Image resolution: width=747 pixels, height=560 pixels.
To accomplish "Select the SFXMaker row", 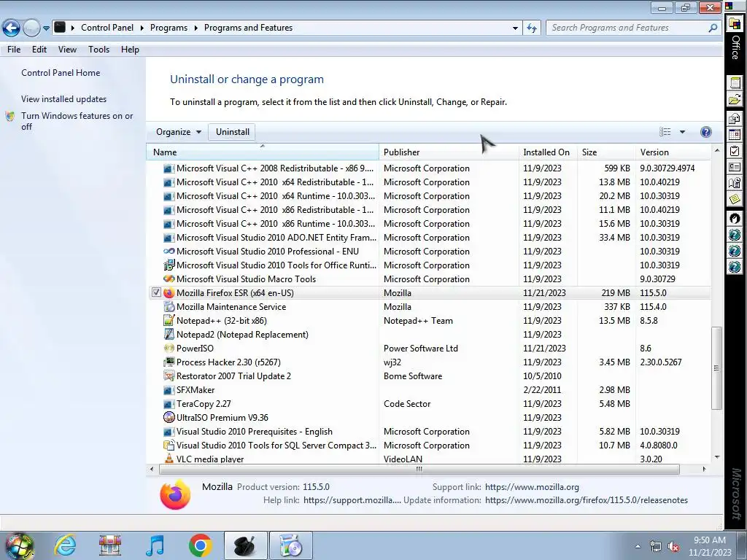I will (x=429, y=390).
